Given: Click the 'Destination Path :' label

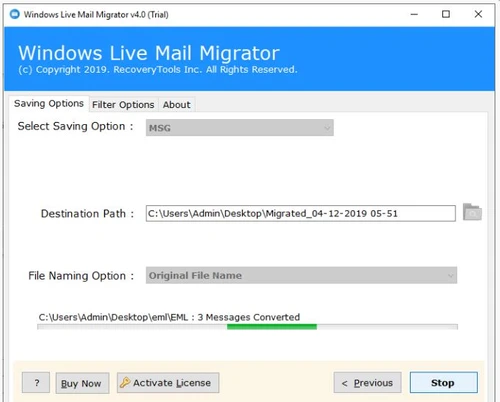Looking at the screenshot, I should pyautogui.click(x=87, y=213).
